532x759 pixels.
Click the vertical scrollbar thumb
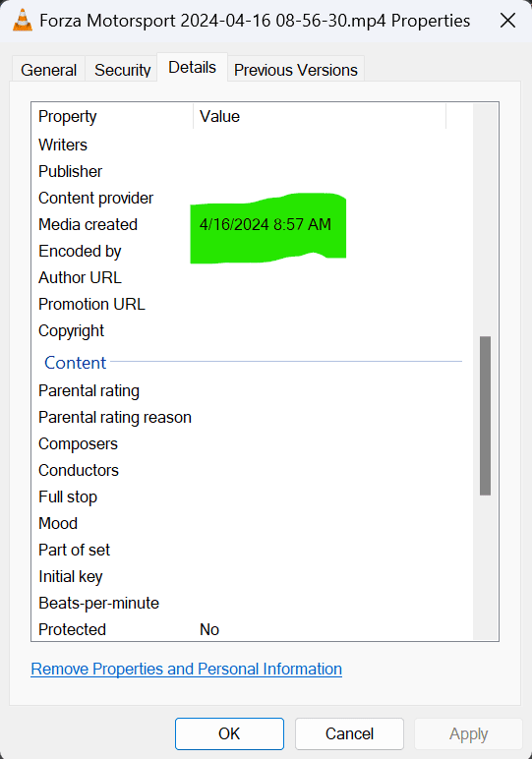coord(486,416)
